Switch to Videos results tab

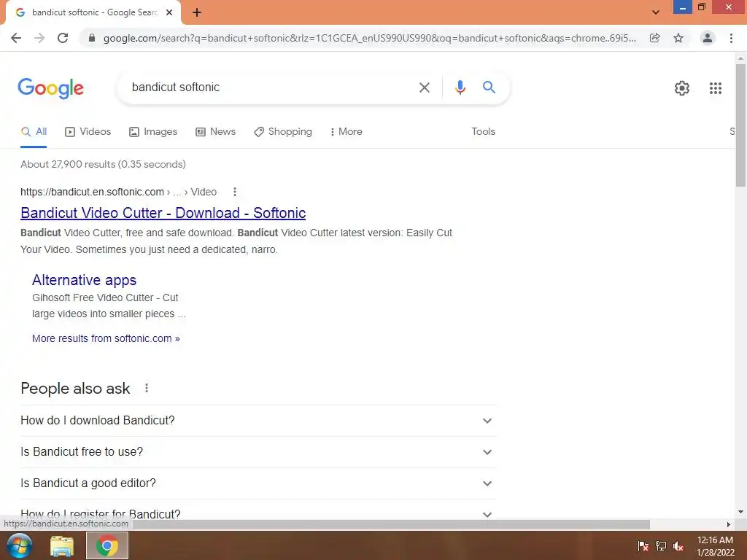click(x=88, y=132)
